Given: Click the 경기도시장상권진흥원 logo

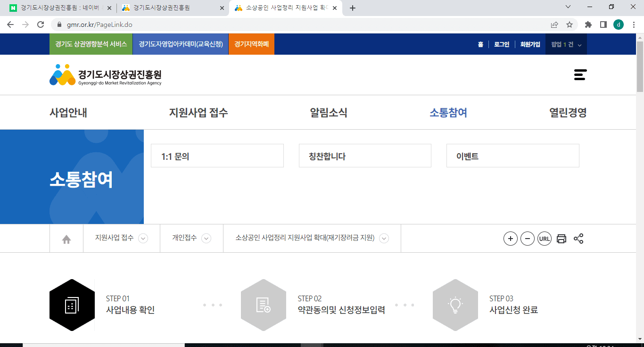Looking at the screenshot, I should [106, 75].
